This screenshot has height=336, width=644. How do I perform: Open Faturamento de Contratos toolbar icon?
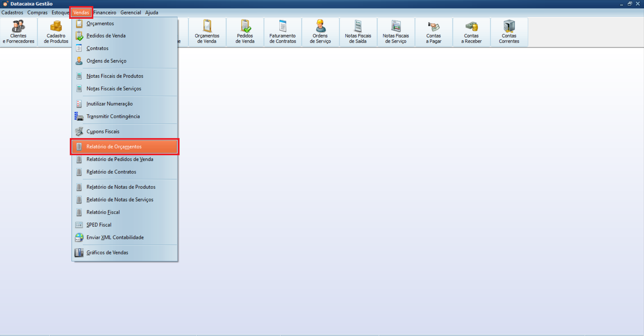coord(283,32)
